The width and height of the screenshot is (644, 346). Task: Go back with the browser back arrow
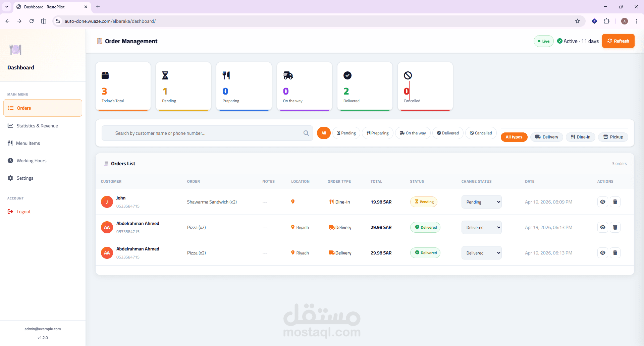7,21
